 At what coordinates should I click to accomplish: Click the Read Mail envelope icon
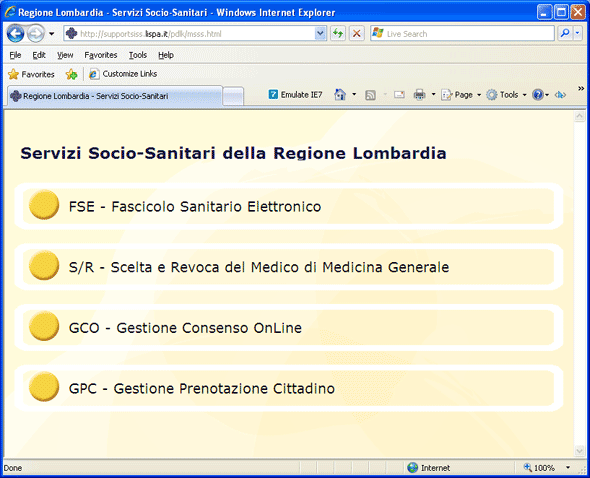point(399,94)
